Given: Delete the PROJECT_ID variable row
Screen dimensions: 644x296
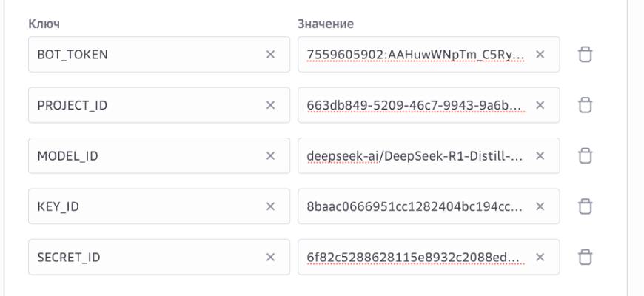Looking at the screenshot, I should click(586, 105).
